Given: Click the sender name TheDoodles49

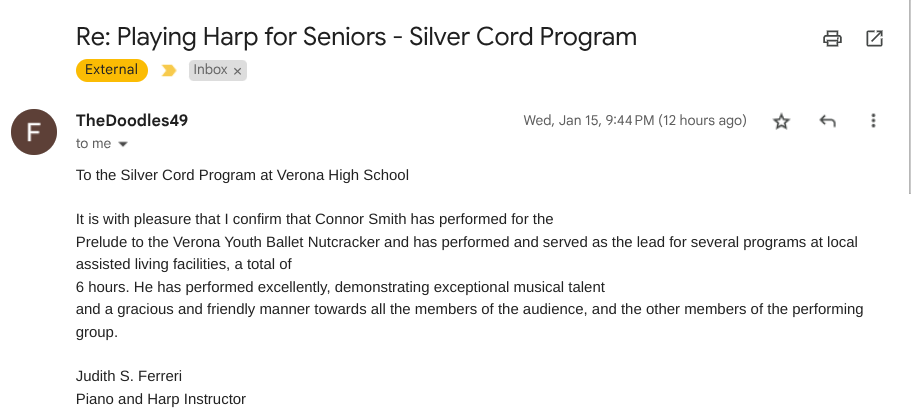Looking at the screenshot, I should [132, 120].
